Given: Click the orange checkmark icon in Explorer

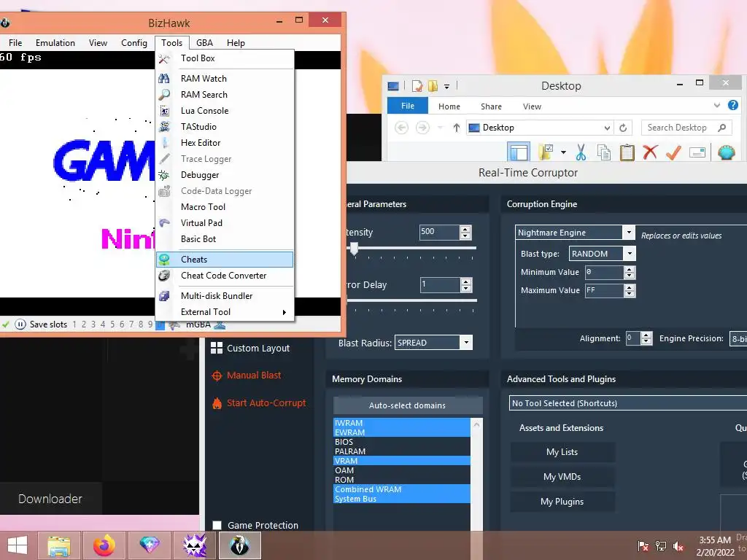Looking at the screenshot, I should tap(673, 152).
